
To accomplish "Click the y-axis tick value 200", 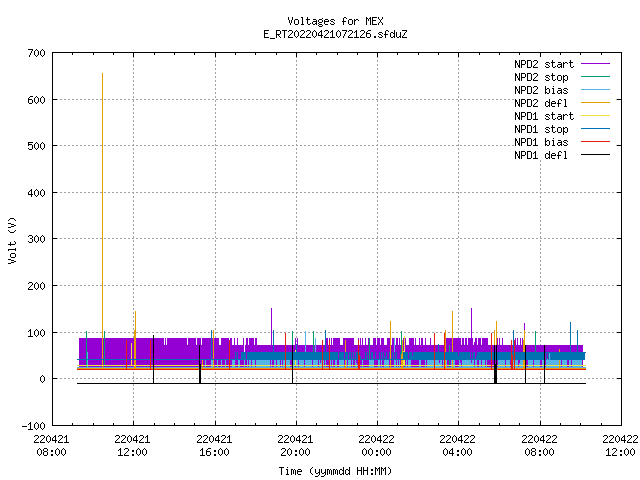I will (x=36, y=286).
